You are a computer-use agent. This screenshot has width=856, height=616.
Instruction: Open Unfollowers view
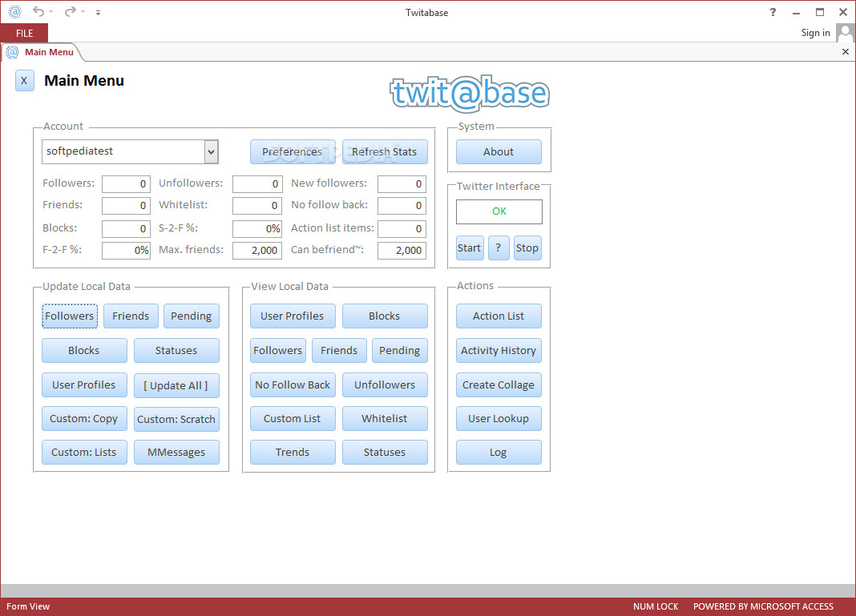(385, 385)
